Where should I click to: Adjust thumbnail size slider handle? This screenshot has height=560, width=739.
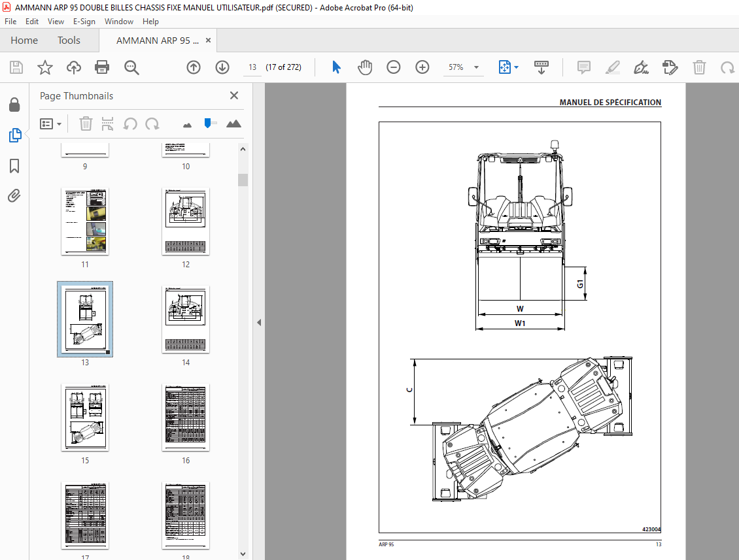pos(207,124)
